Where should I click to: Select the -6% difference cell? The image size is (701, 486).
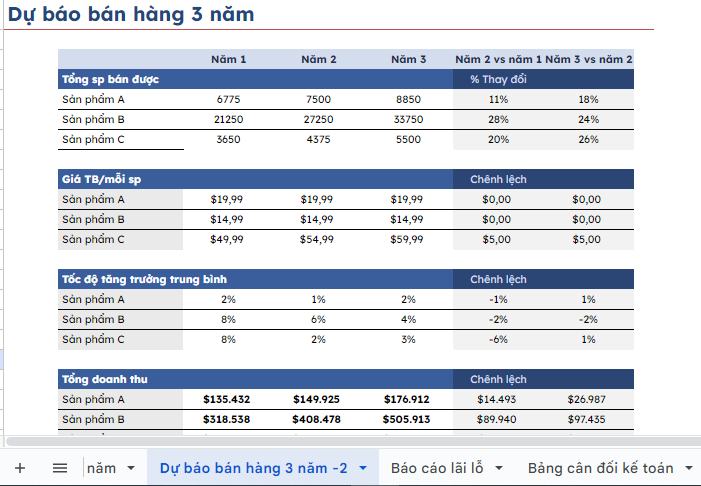498,339
